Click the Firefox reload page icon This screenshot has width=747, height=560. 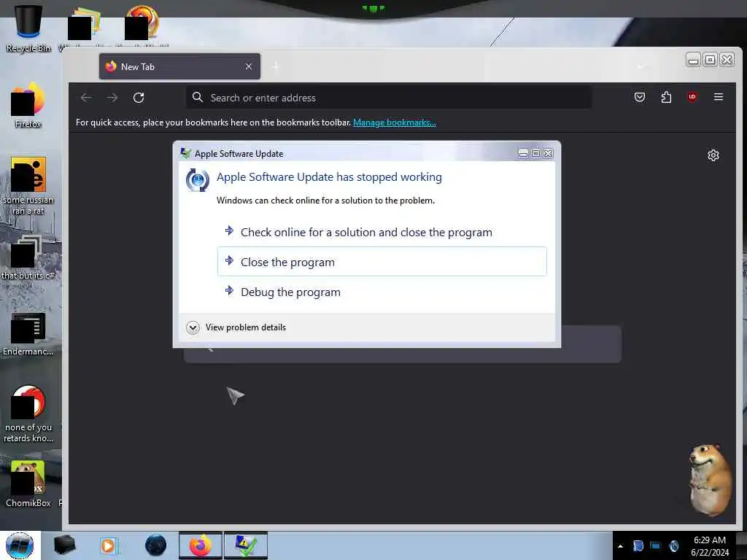point(139,98)
